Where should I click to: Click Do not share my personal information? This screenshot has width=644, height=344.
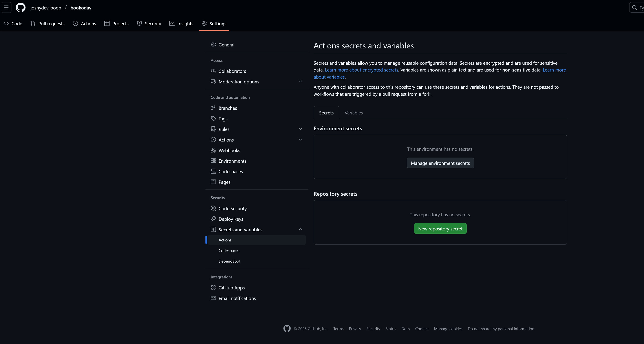(501, 329)
